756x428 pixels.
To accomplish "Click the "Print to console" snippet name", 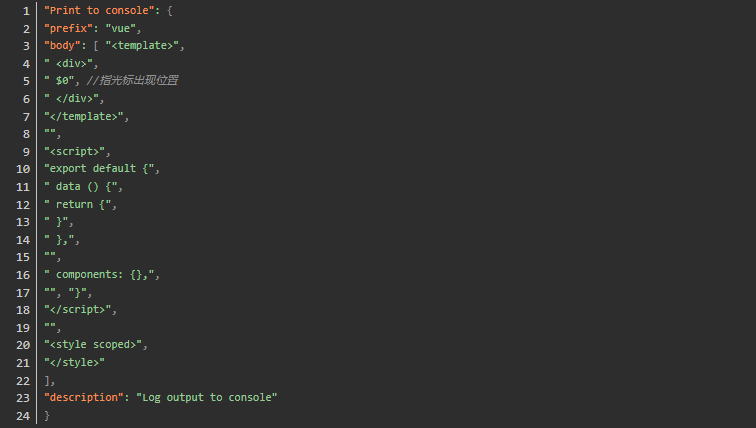I will 97,10.
